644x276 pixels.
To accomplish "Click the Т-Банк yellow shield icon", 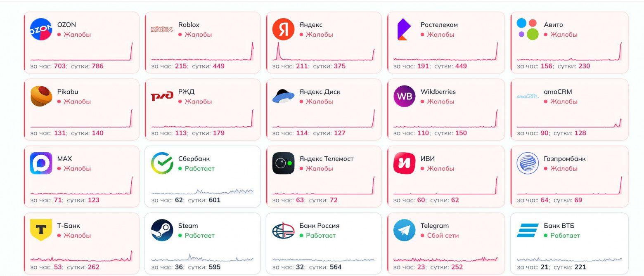I will click(41, 230).
